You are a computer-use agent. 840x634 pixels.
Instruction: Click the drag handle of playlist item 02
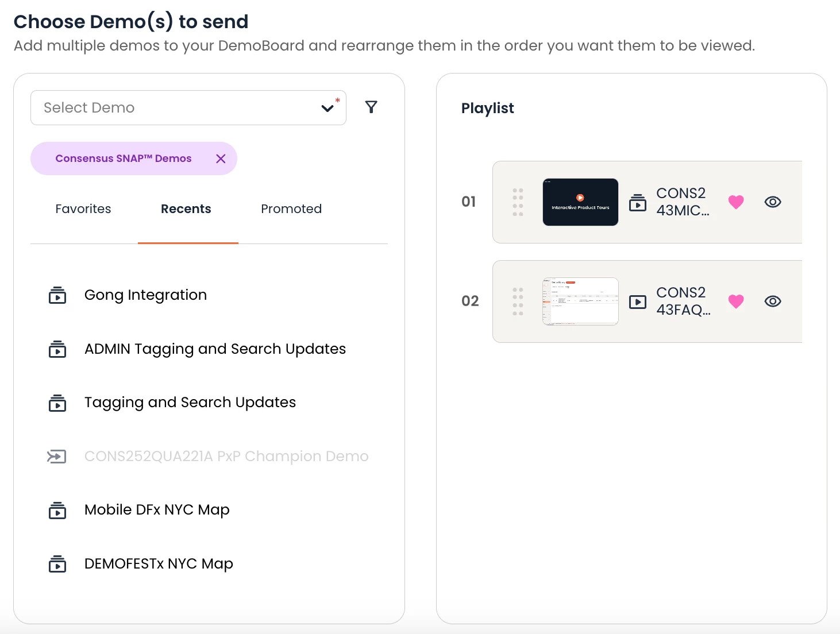pos(518,301)
